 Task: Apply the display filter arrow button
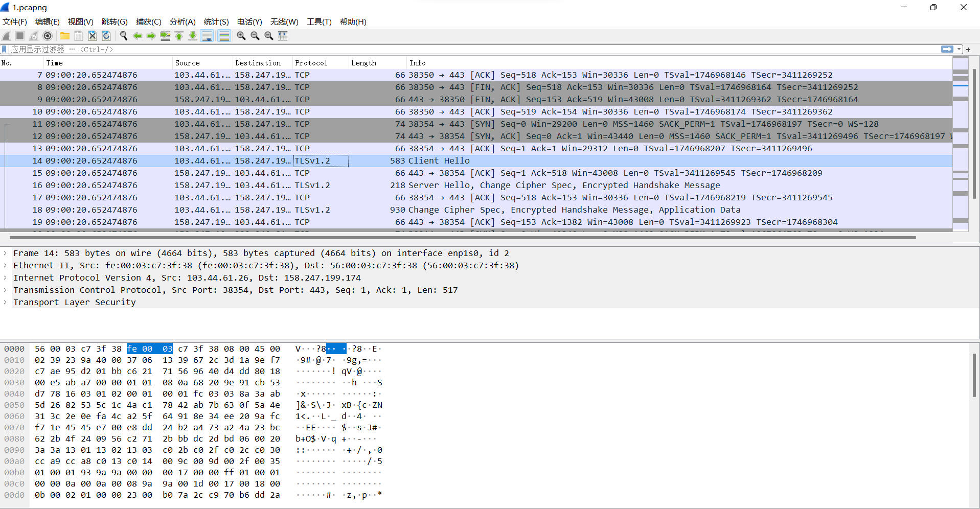click(947, 50)
